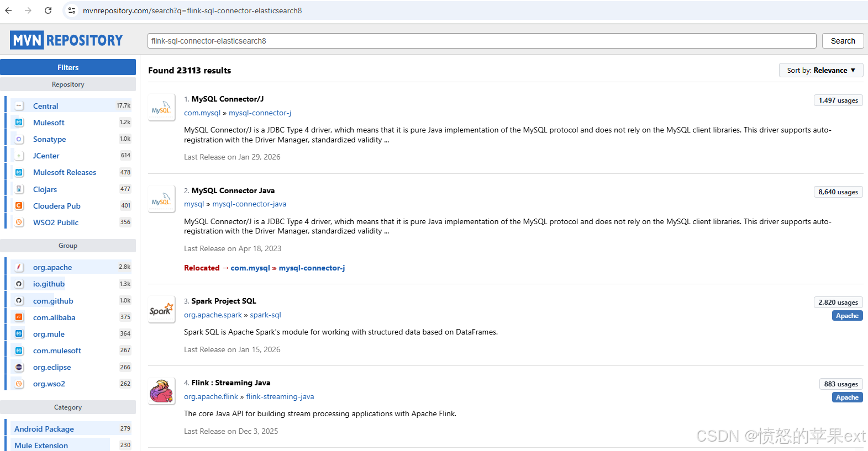868x451 pixels.
Task: Filter by org.mule group
Action: click(x=49, y=334)
